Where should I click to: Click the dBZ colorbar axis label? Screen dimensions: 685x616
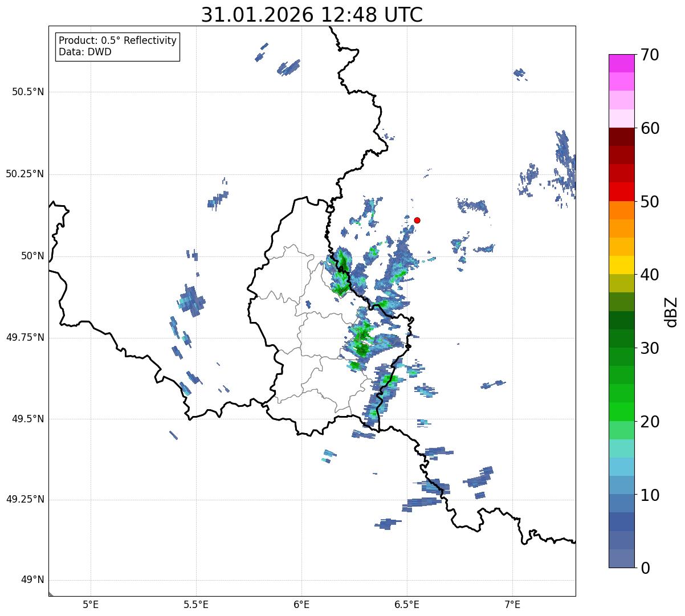(671, 312)
